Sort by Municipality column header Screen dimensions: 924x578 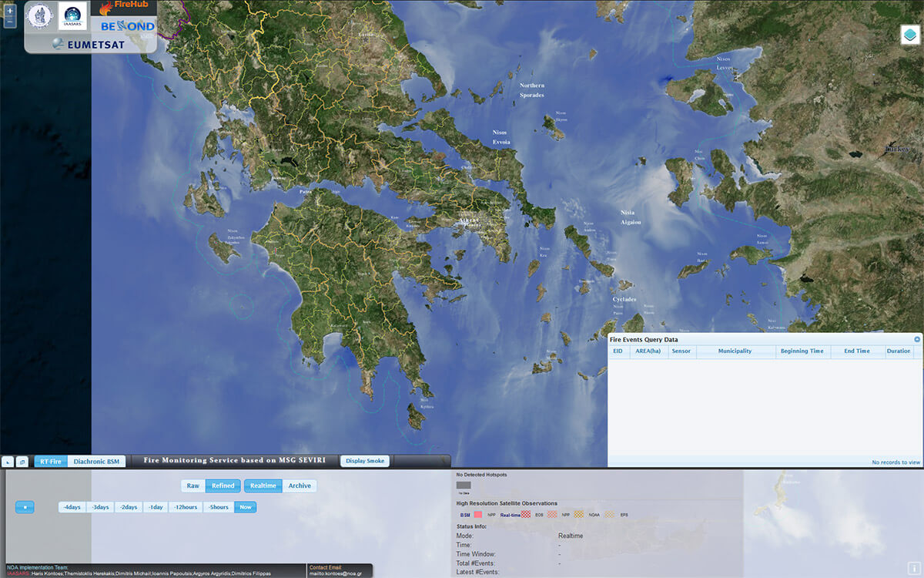735,351
